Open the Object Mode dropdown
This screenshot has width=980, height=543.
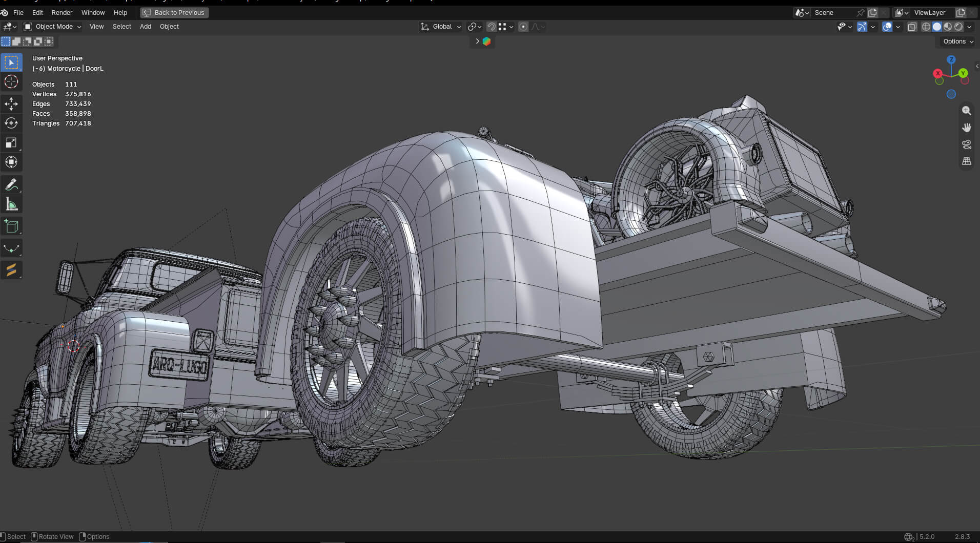coord(53,27)
